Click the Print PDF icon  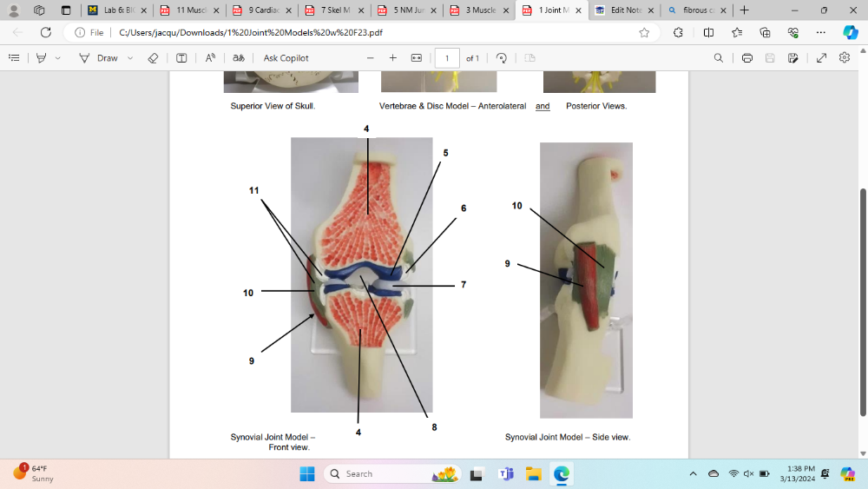coord(746,58)
